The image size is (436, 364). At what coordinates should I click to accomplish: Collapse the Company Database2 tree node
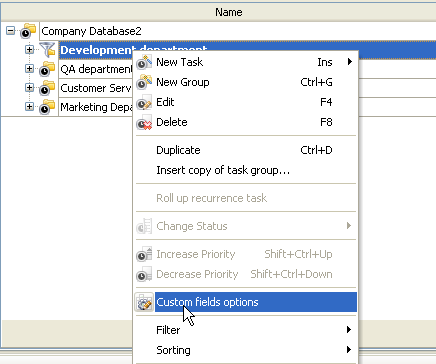coord(10,31)
